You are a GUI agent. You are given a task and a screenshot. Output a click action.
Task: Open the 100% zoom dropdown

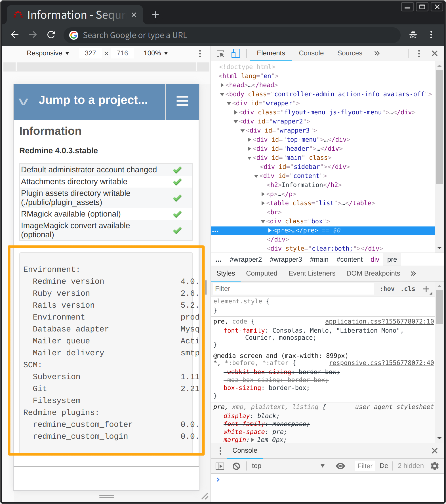tap(156, 53)
